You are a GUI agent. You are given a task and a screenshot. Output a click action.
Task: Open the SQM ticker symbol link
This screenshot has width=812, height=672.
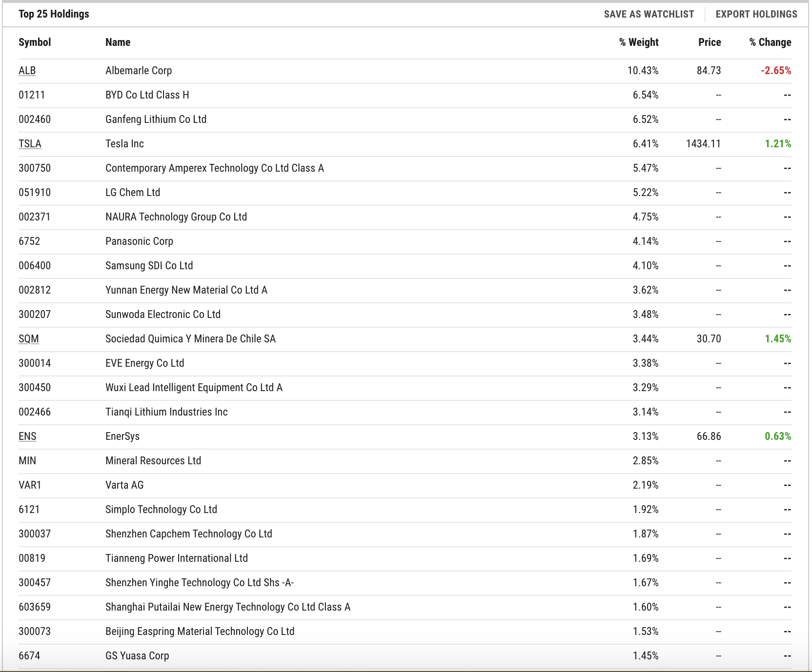(29, 339)
